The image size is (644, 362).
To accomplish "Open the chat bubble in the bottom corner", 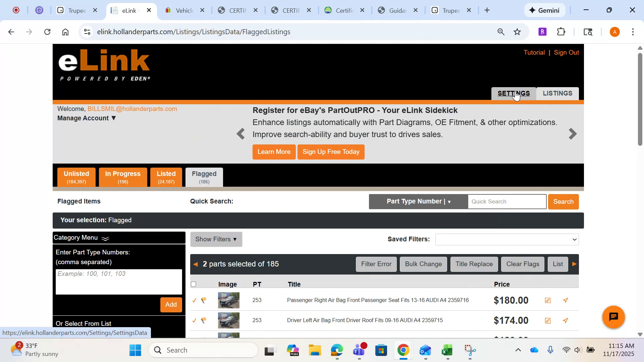I will (x=613, y=317).
